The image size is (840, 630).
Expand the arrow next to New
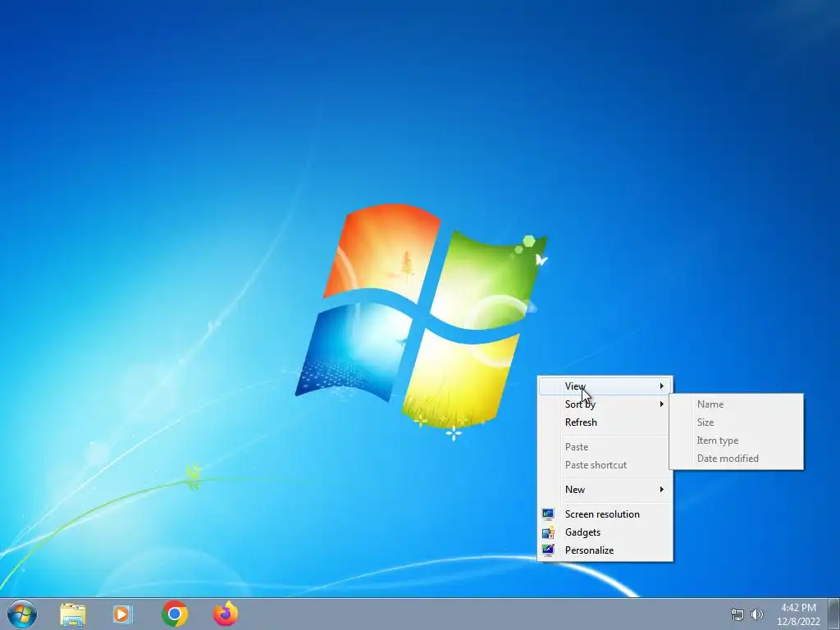[x=662, y=489]
